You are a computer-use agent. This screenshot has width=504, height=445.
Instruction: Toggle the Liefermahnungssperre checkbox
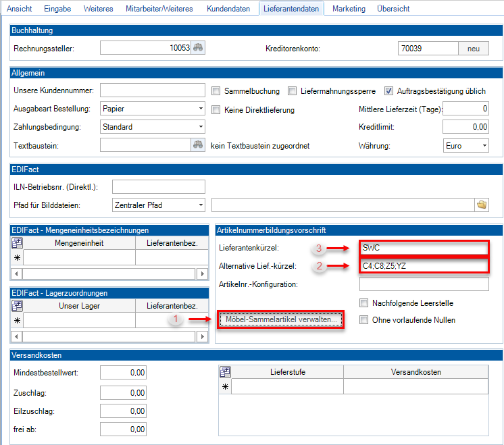(293, 91)
